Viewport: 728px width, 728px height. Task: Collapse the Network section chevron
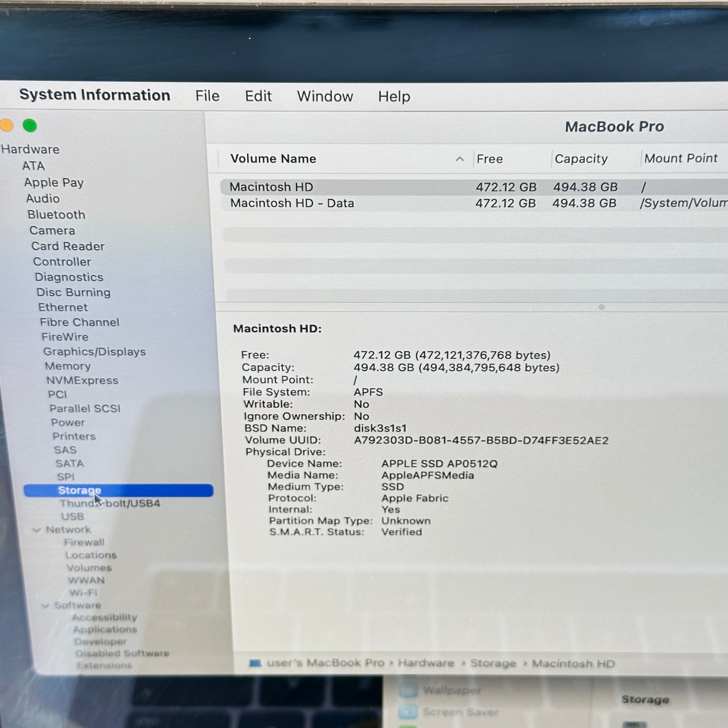pyautogui.click(x=37, y=530)
